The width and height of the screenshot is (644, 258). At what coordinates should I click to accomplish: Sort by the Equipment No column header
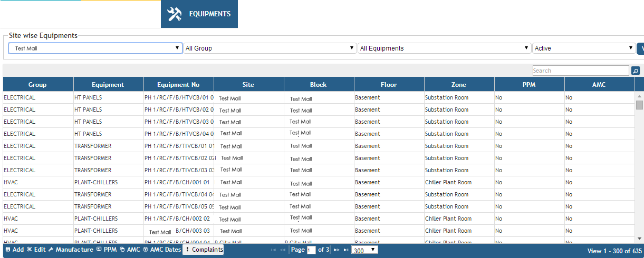pyautogui.click(x=178, y=84)
